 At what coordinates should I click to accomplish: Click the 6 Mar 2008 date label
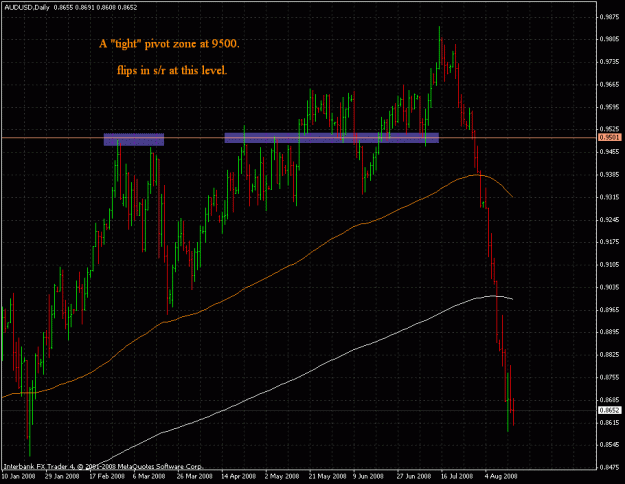(149, 476)
